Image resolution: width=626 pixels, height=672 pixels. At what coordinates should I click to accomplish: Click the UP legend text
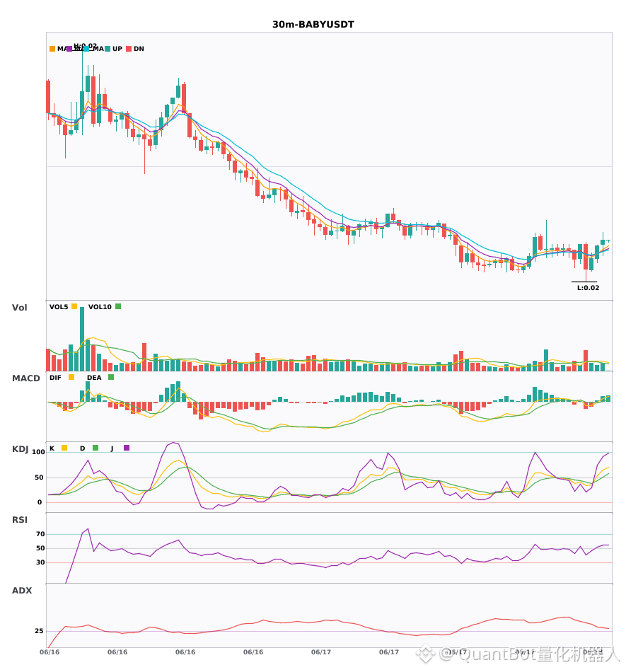coord(117,49)
